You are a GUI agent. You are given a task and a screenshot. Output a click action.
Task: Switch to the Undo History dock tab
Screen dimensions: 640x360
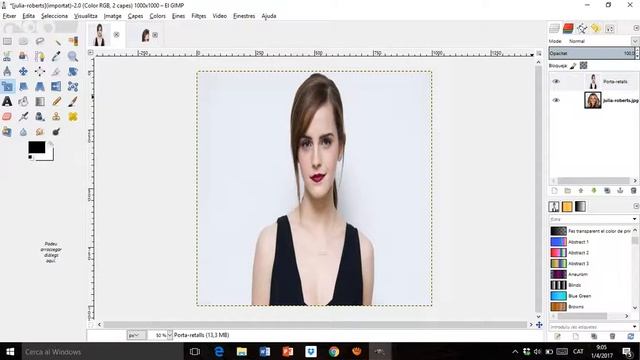pyautogui.click(x=596, y=28)
